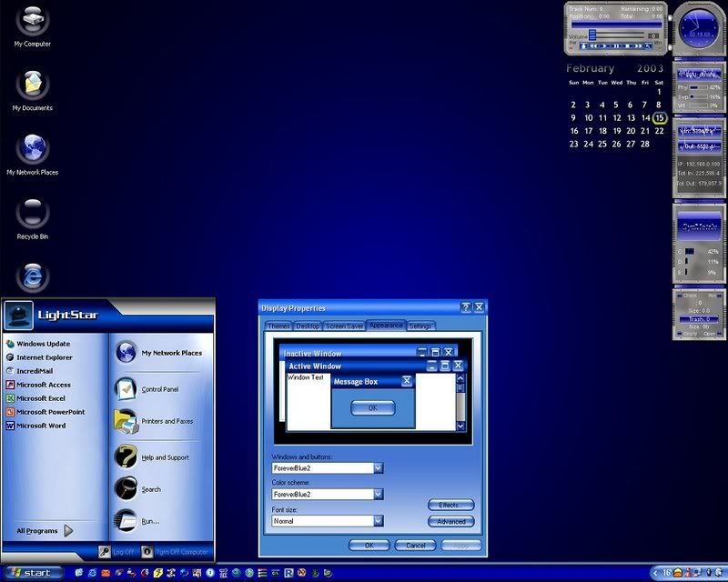
Task: Click Turn Off Computer button
Action: 175,552
